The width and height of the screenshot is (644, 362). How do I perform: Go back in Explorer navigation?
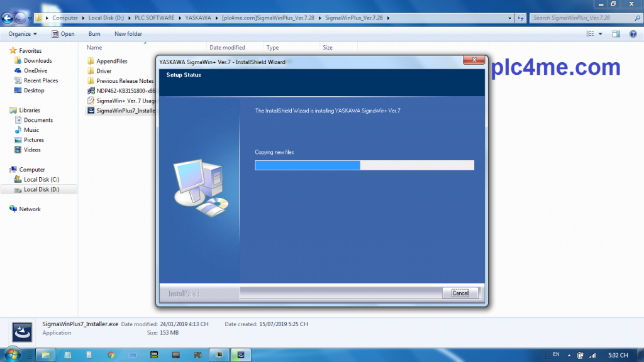pos(8,18)
